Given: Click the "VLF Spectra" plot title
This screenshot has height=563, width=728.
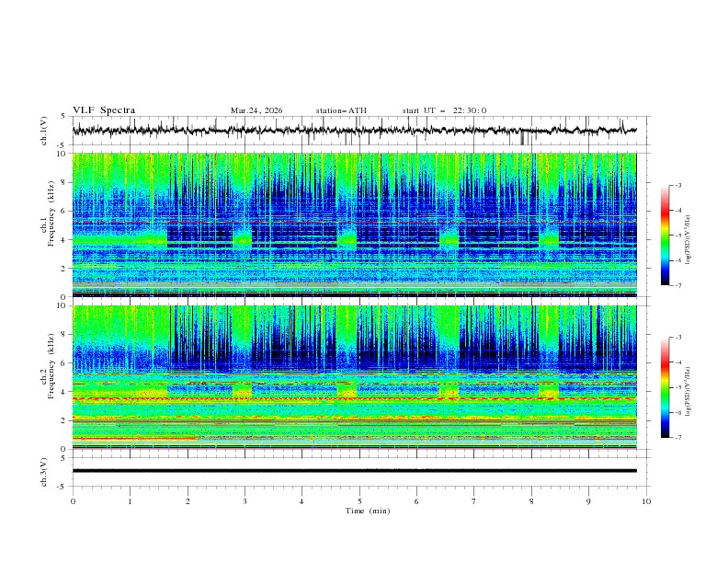Looking at the screenshot, I should click(104, 110).
